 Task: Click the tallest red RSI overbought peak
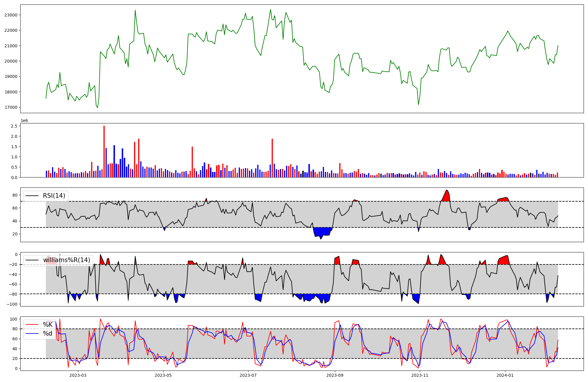point(447,196)
